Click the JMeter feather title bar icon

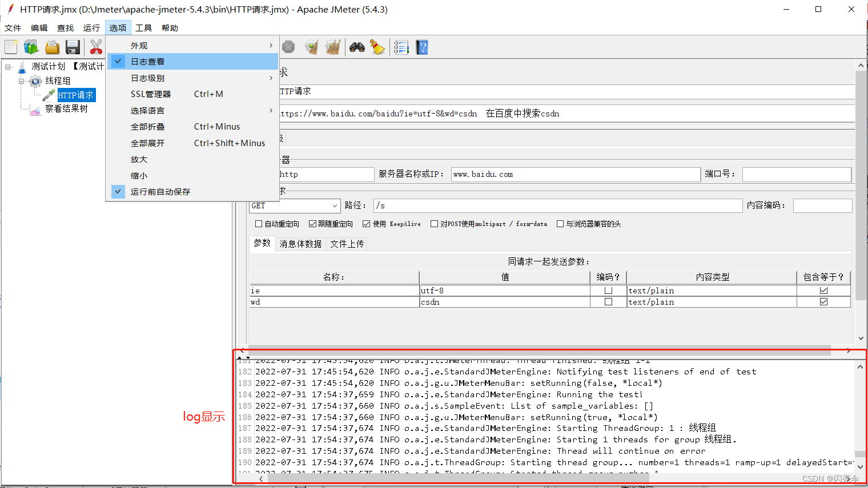(10, 9)
